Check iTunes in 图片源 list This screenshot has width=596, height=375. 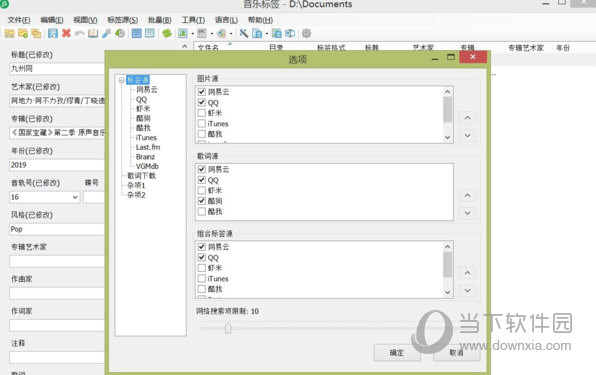202,123
